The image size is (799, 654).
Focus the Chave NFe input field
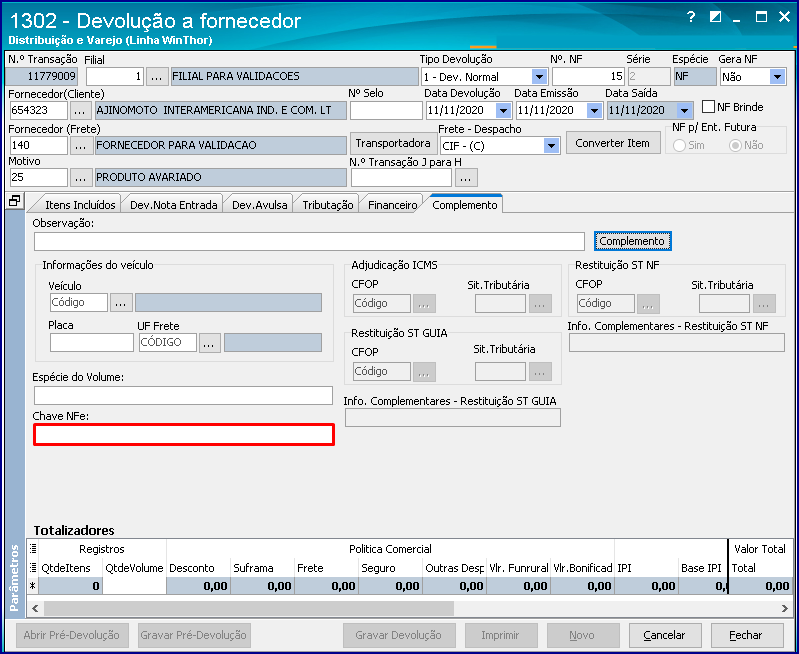184,435
